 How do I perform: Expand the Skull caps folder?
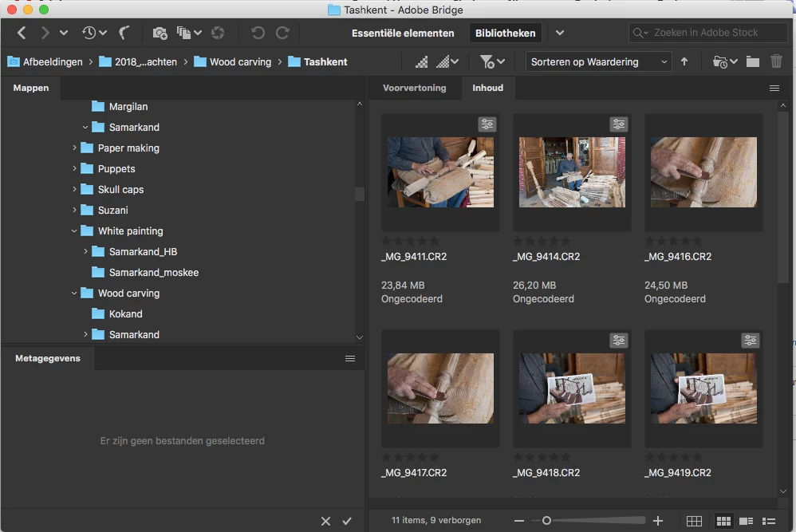75,189
